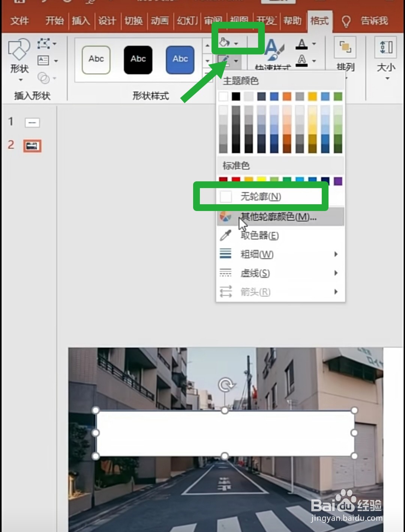Expand the 粗细(W) weight submenu arrow

[x=336, y=254]
